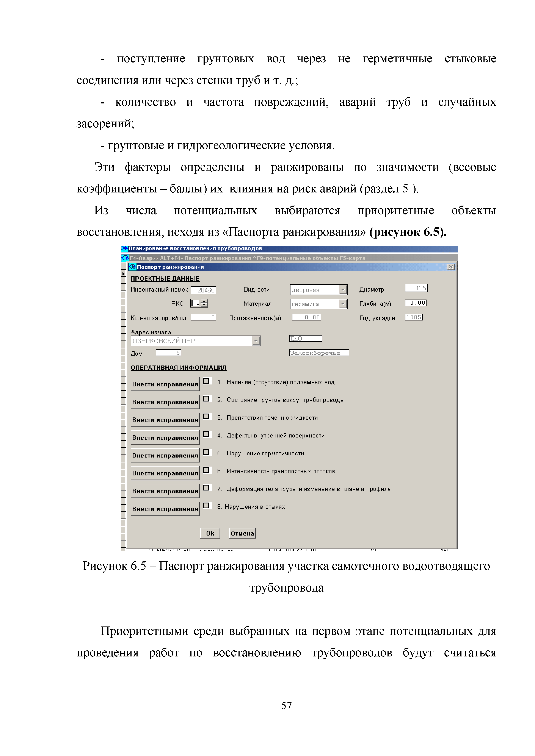Click the row marker arrow in the left margin
The height and width of the screenshot is (756, 535).
click(x=124, y=274)
